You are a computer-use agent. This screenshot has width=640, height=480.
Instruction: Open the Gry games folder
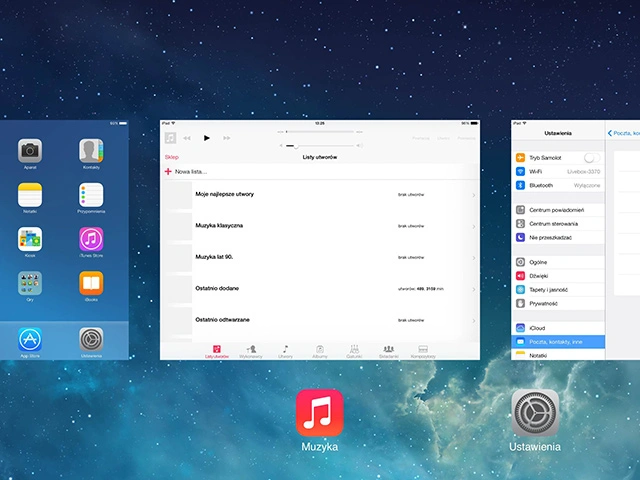(x=30, y=283)
